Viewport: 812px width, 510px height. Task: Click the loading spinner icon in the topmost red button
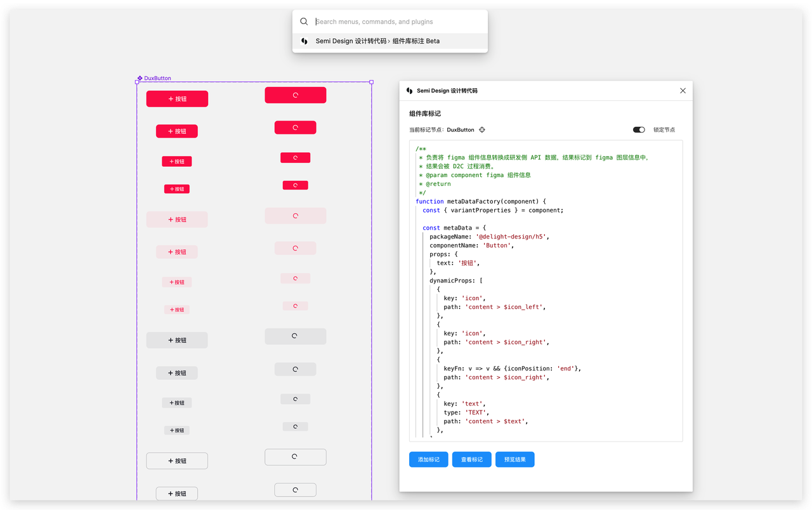coord(295,94)
